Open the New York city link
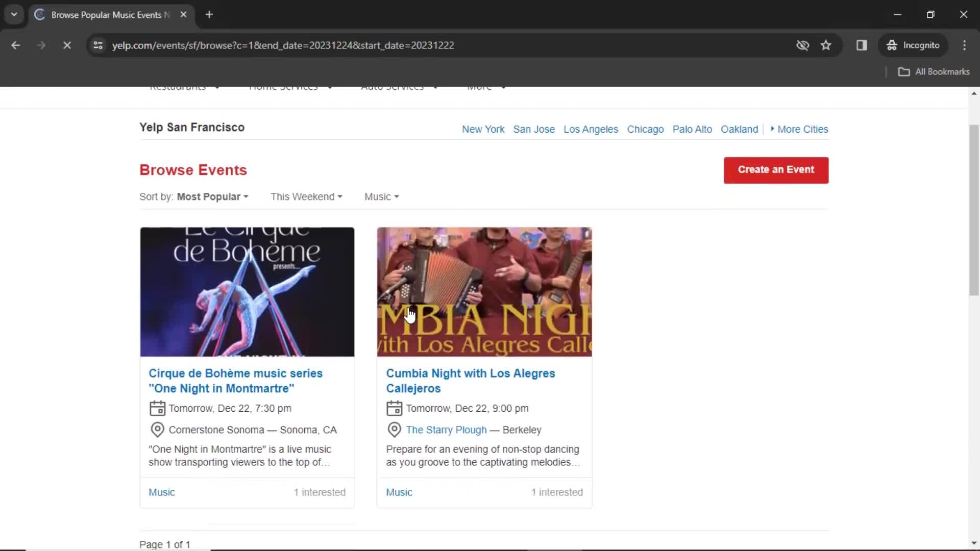This screenshot has width=980, height=551. click(x=483, y=130)
